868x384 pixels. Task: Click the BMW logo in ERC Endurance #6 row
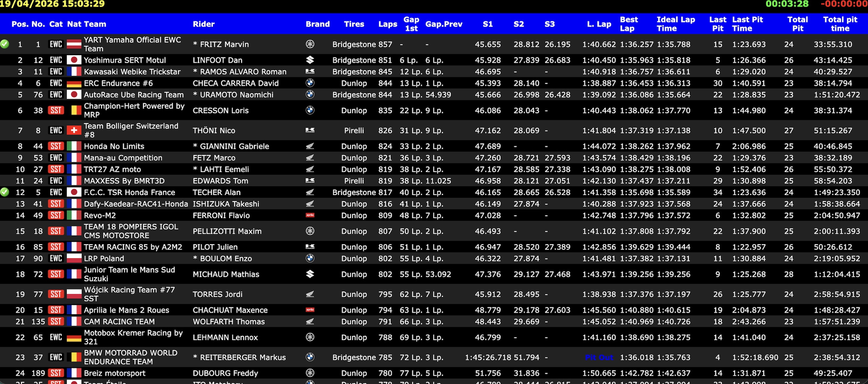[310, 83]
